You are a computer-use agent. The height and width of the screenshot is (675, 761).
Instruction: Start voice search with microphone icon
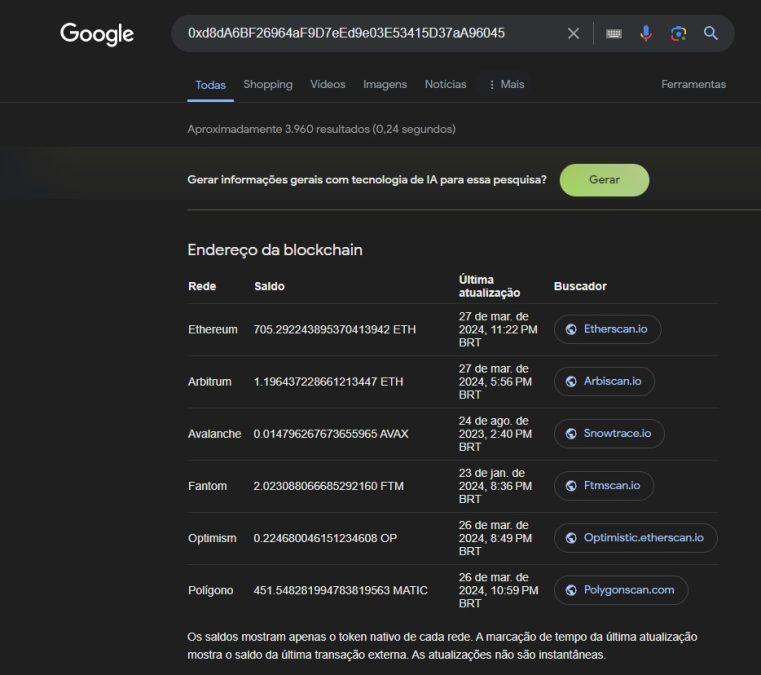tap(646, 33)
